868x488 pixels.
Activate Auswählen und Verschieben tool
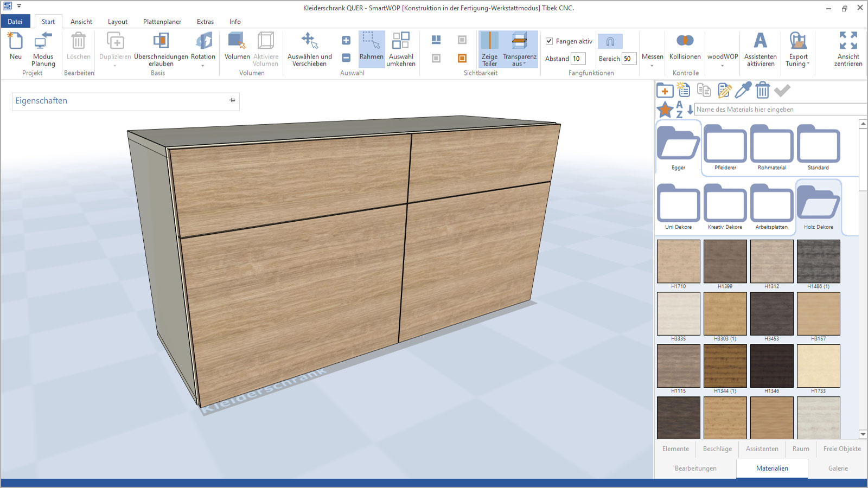[x=309, y=42]
